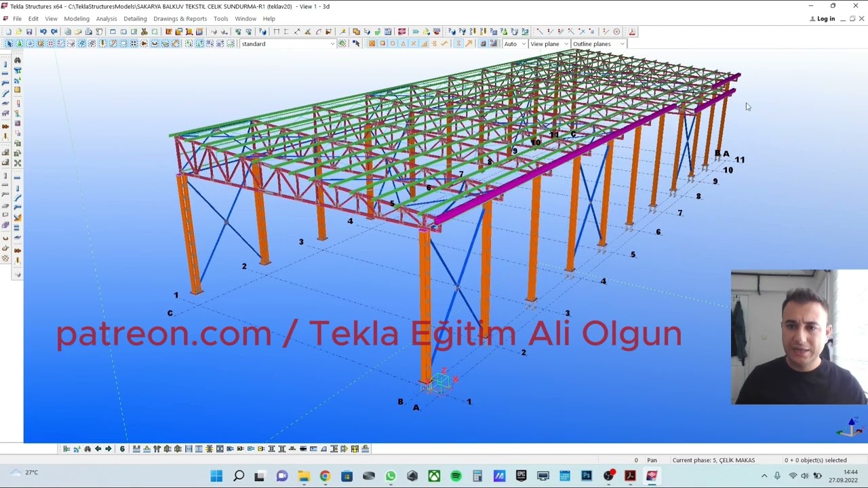Toggle the Select all switch in the selection toolbar
This screenshot has height=488, width=868.
pyautogui.click(x=9, y=43)
